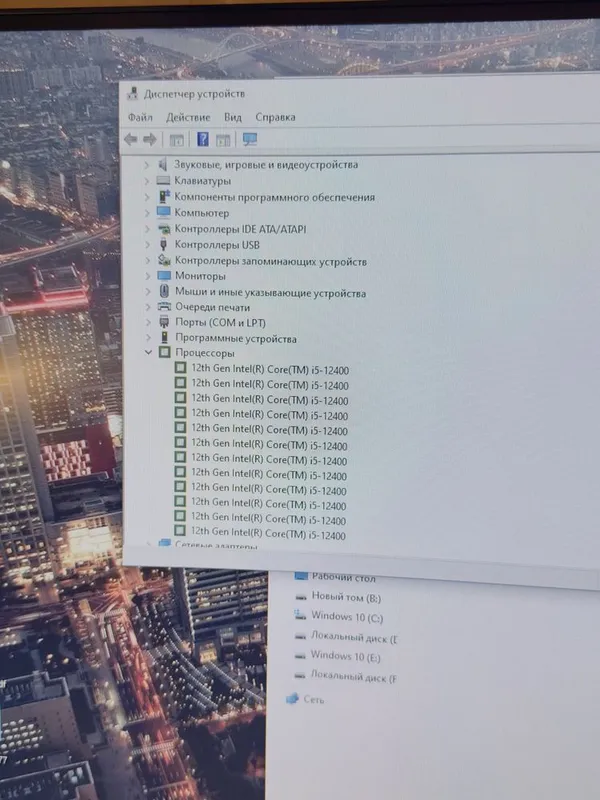
Task: Click the IDE ATA/ATAPI controllers icon
Action: (164, 229)
